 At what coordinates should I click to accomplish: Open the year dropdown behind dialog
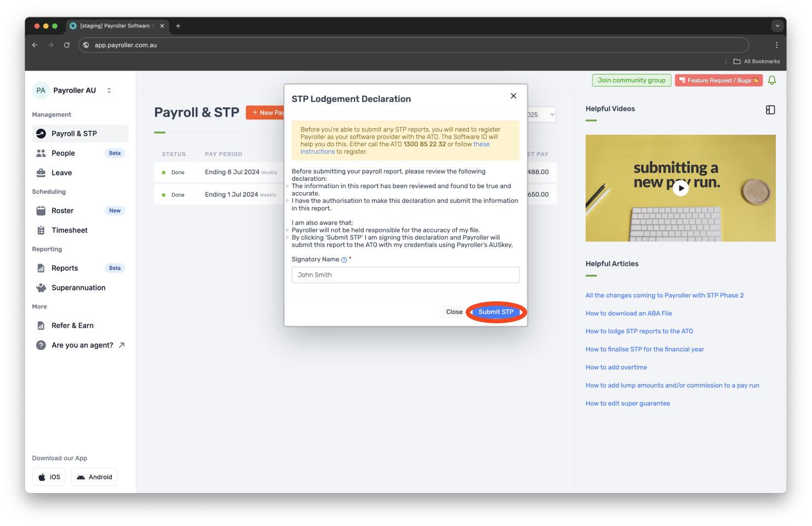(x=542, y=115)
